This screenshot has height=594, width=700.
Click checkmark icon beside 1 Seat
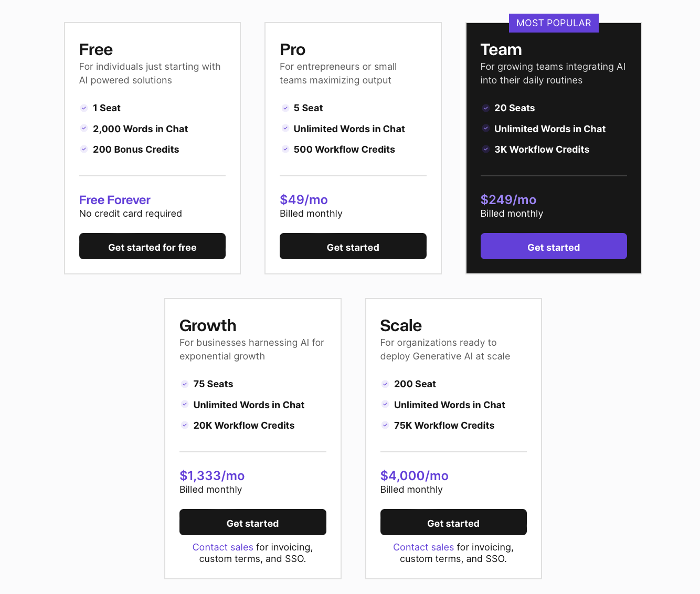coord(84,108)
